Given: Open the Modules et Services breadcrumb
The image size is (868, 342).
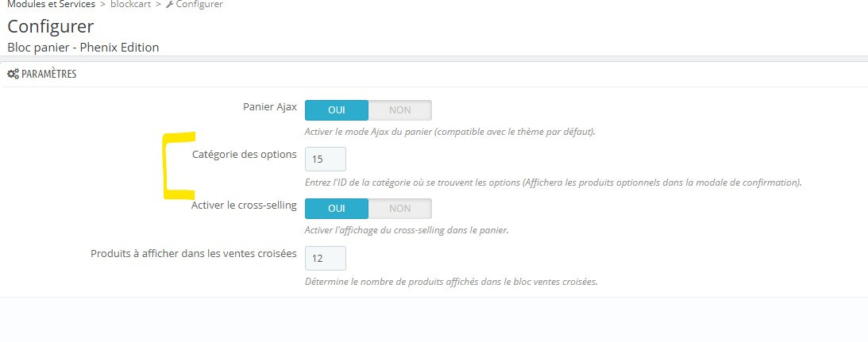Looking at the screenshot, I should point(51,5).
